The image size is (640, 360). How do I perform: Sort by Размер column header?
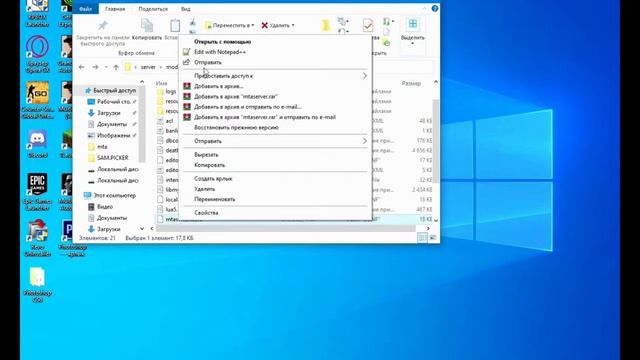(x=411, y=83)
